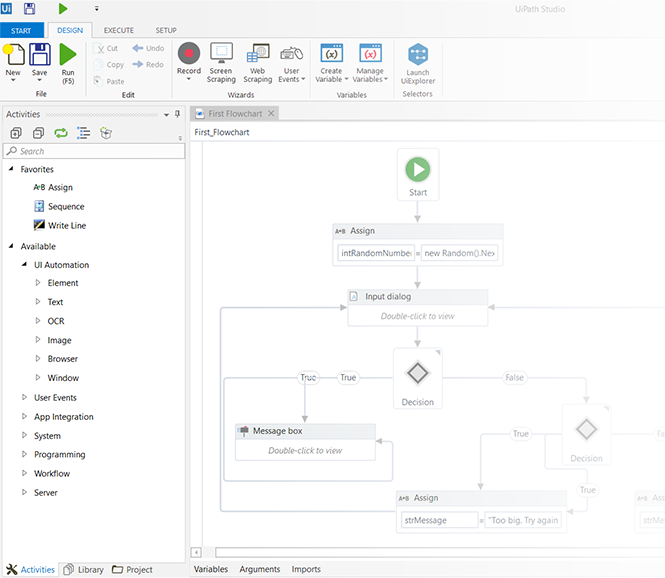Open the New dropdown arrow
The image size is (665, 578).
(13, 80)
